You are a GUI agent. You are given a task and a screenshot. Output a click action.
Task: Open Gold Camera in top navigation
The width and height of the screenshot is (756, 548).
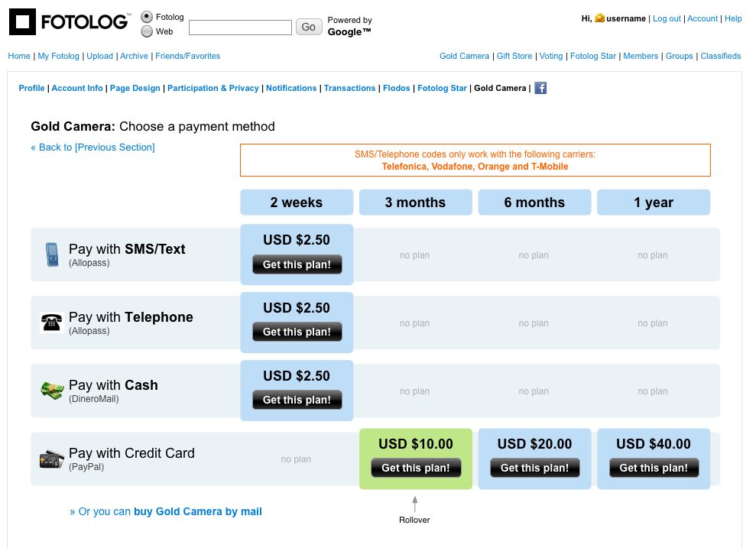(x=464, y=56)
